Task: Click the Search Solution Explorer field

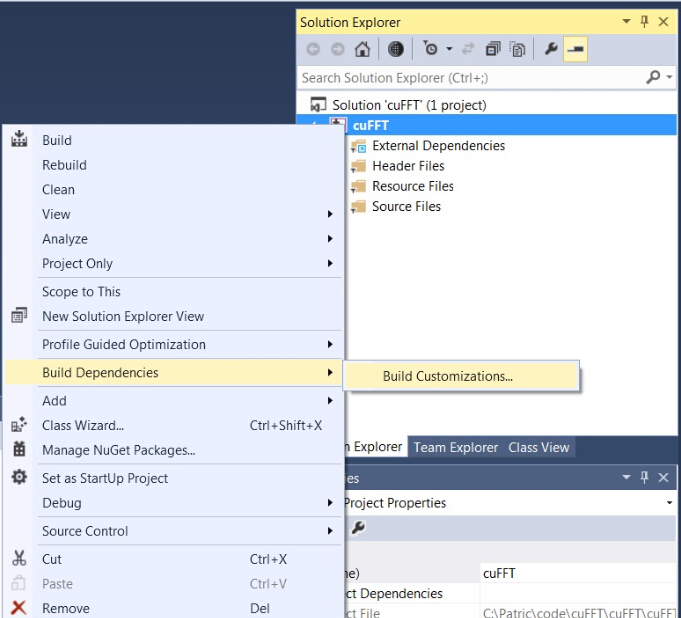Action: pos(470,78)
